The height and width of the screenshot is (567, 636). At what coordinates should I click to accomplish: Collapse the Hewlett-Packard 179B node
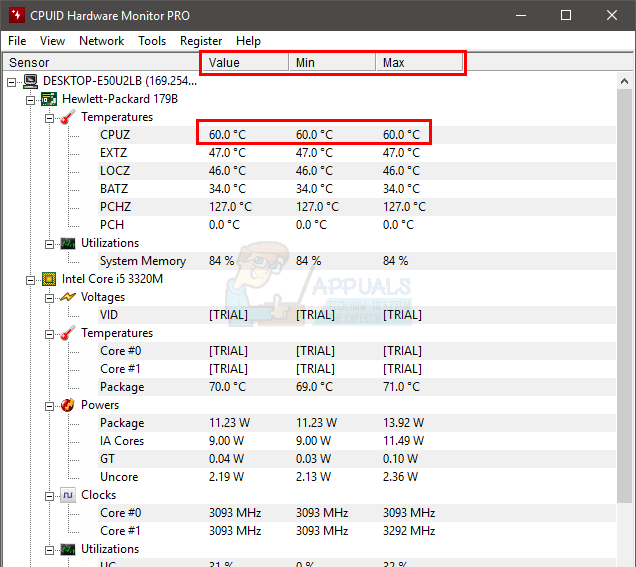coord(30,100)
